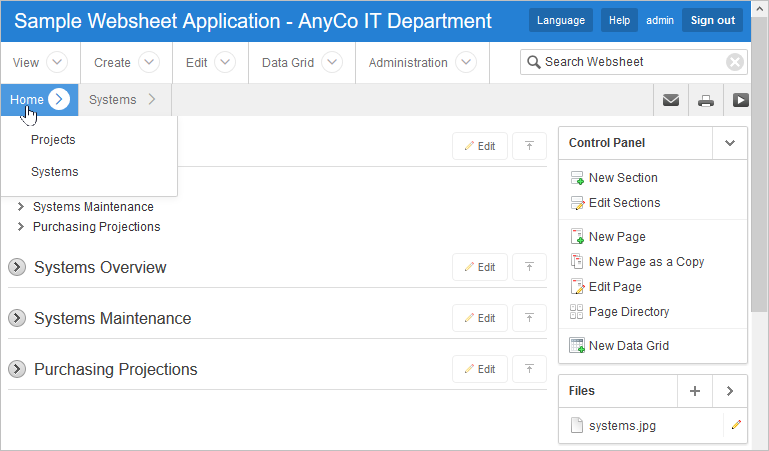Click the Sign out button
The image size is (769, 451).
[x=712, y=20]
